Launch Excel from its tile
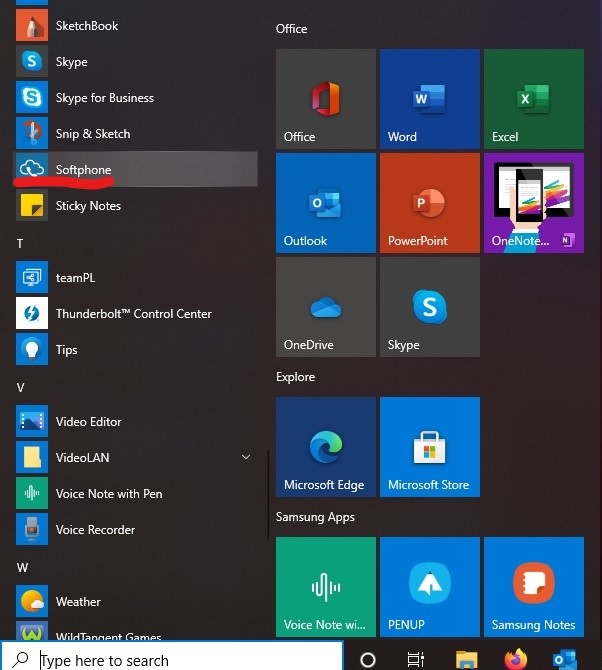The image size is (602, 670). [534, 99]
